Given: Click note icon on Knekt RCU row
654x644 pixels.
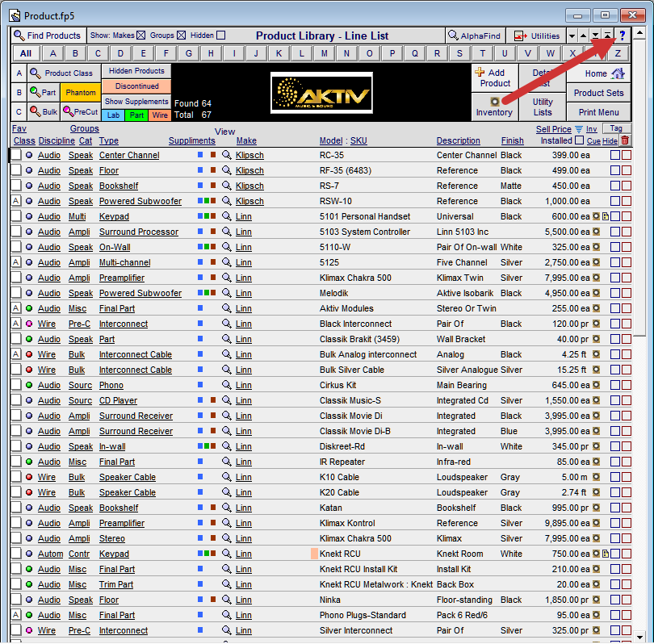Looking at the screenshot, I should (606, 554).
